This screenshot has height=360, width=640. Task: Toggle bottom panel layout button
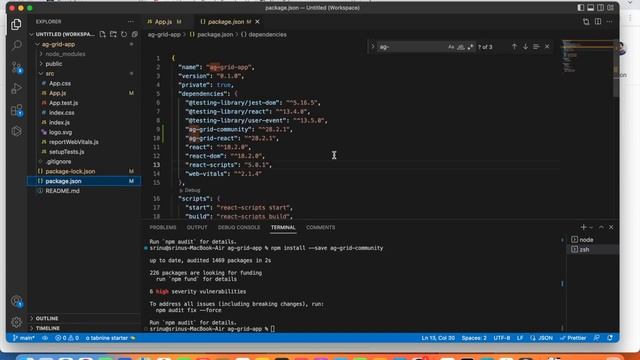591,8
